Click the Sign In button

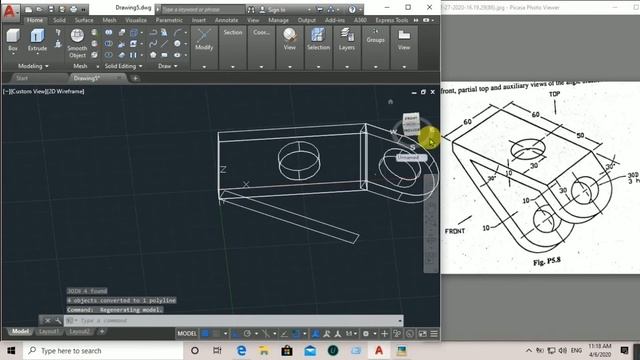[x=273, y=9]
